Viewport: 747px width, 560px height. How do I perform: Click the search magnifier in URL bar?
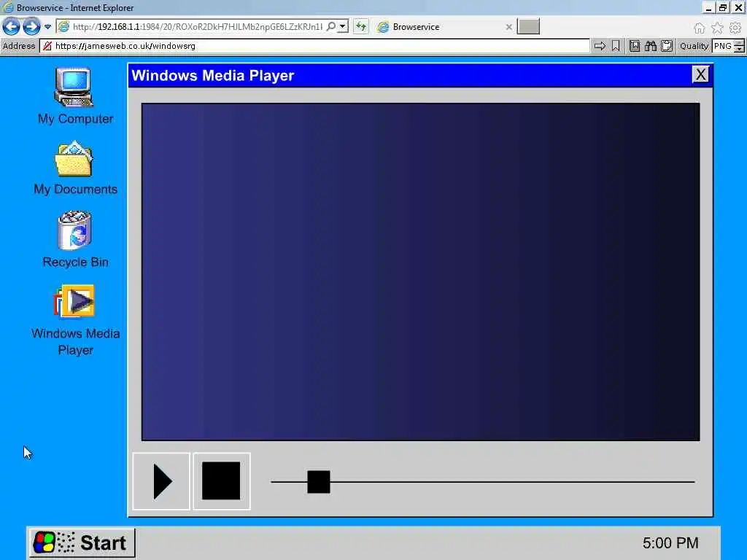(330, 27)
